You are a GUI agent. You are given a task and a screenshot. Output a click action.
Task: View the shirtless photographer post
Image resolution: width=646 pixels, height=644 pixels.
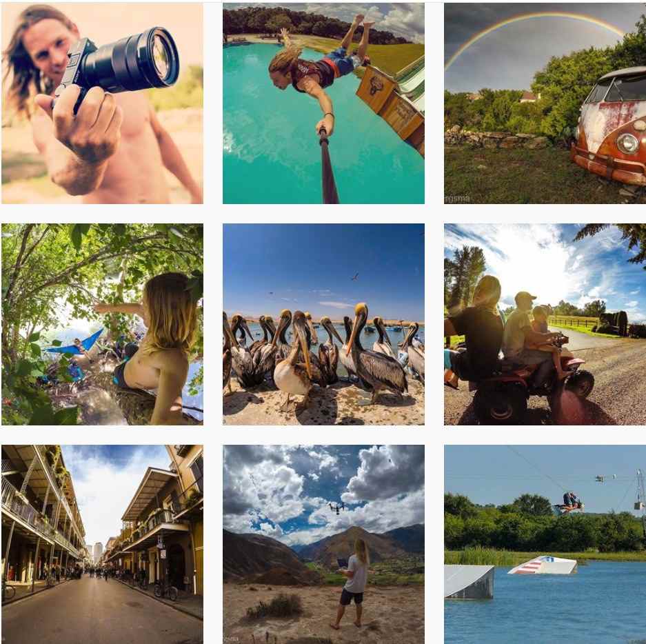[102, 103]
